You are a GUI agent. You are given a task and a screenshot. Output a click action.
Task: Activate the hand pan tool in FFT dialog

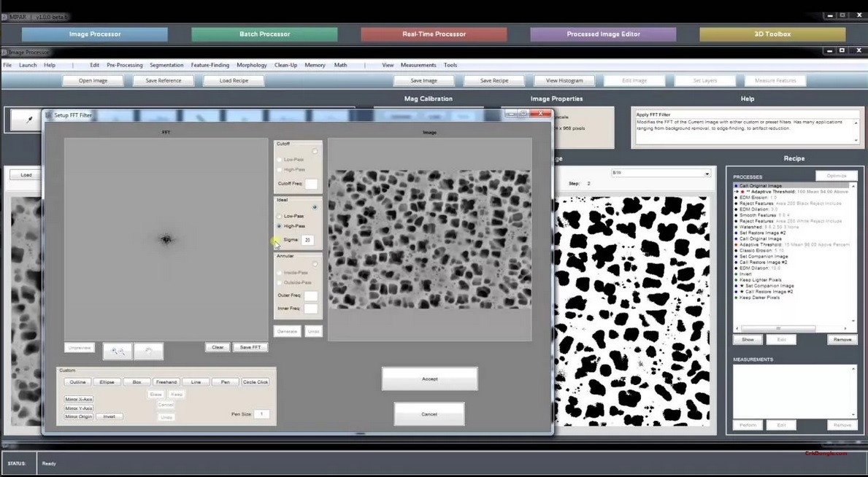click(x=148, y=351)
